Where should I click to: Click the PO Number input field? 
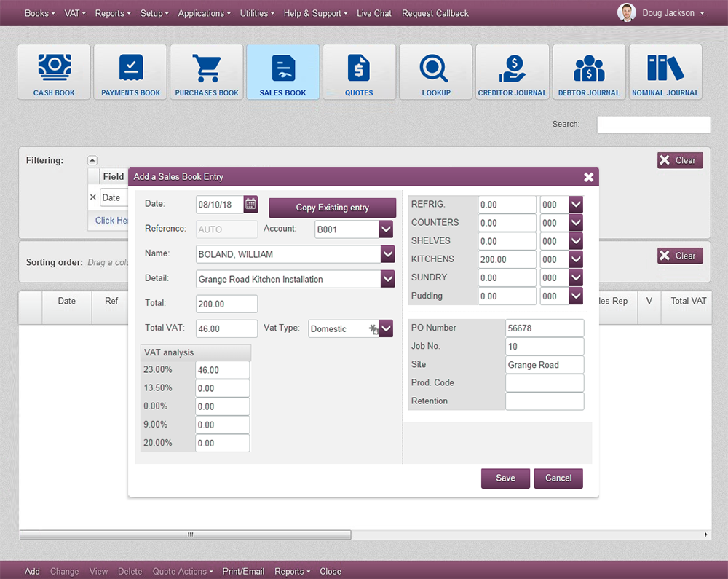pyautogui.click(x=544, y=328)
